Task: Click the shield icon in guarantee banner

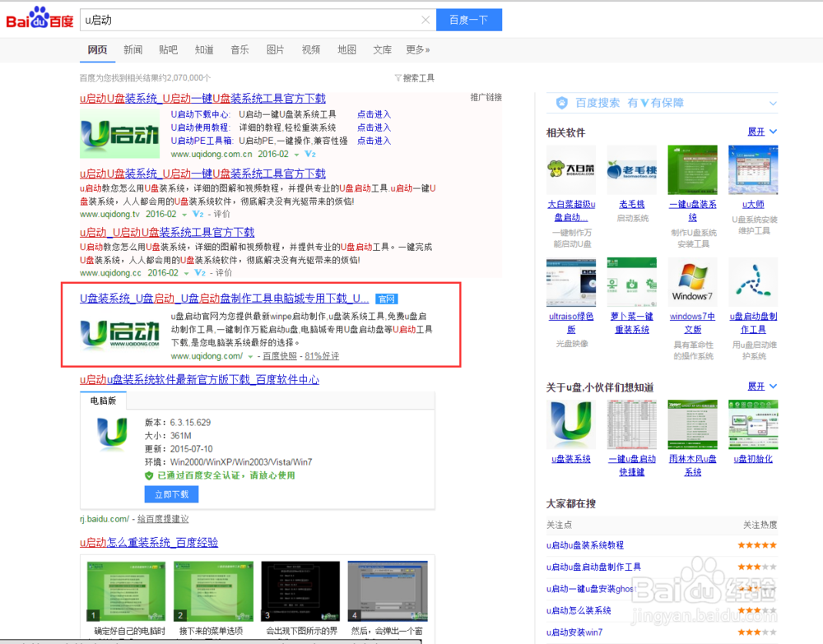Action: click(561, 103)
